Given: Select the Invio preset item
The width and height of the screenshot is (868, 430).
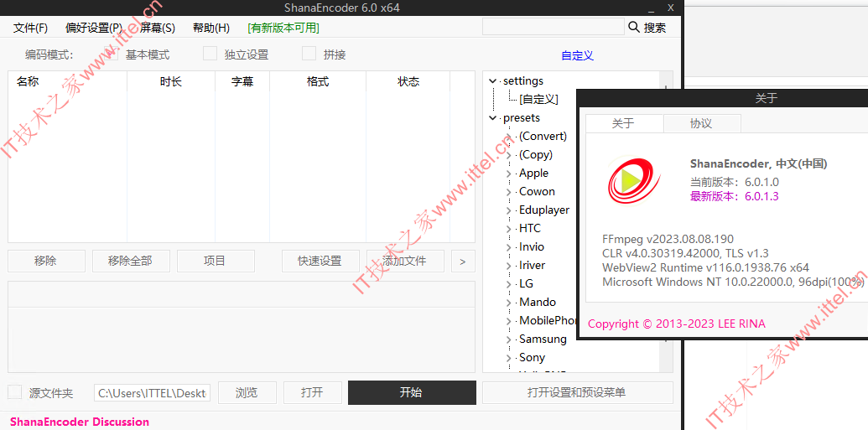Looking at the screenshot, I should tap(532, 246).
